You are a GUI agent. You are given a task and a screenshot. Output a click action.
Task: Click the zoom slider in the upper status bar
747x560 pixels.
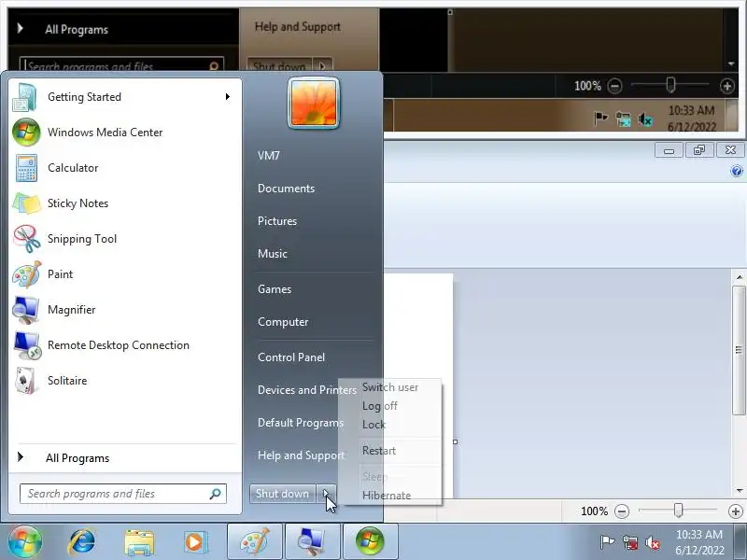point(670,85)
